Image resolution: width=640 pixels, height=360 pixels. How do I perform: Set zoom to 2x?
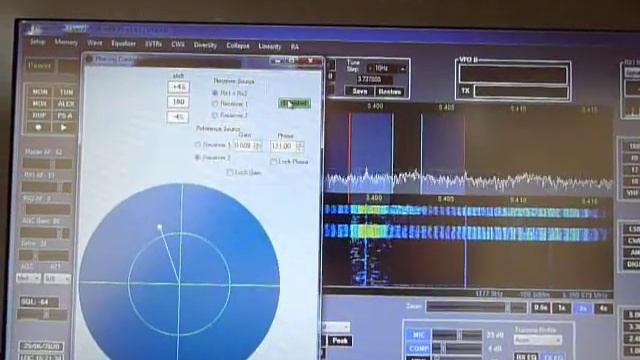[x=582, y=308]
